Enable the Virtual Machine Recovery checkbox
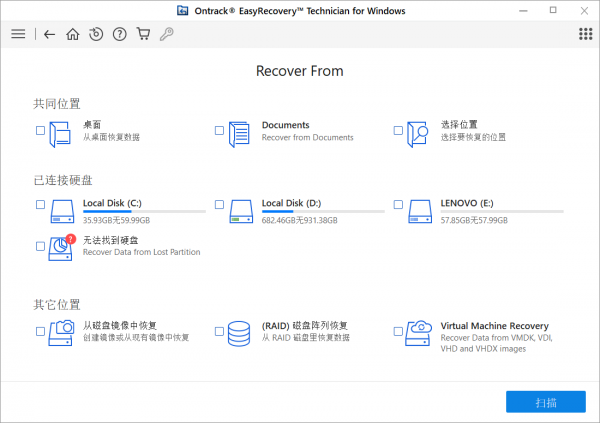 398,331
